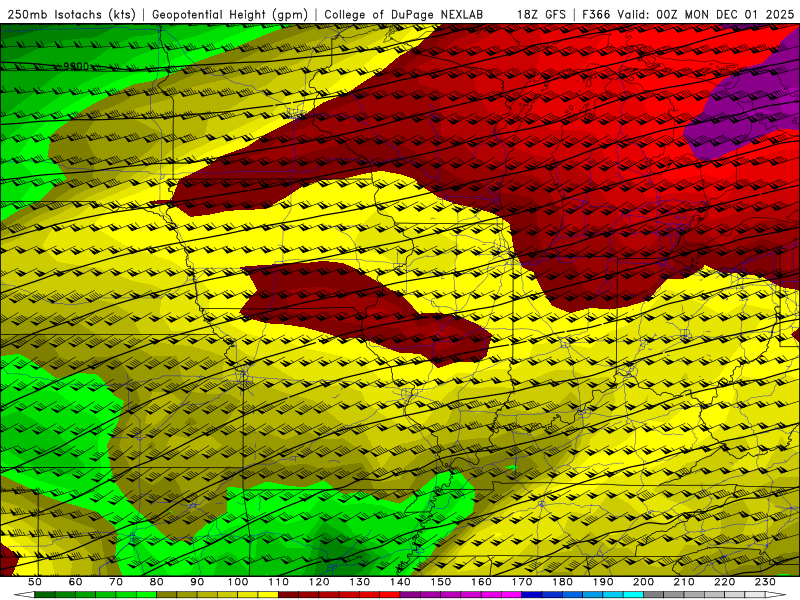This screenshot has height=600, width=800.
Task: Click the '80' value on the color scale
Action: point(157,582)
